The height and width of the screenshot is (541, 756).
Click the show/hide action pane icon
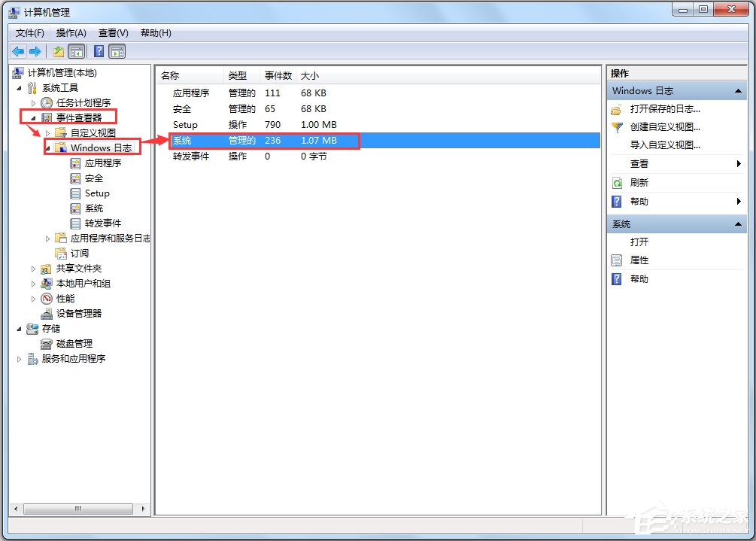(117, 52)
